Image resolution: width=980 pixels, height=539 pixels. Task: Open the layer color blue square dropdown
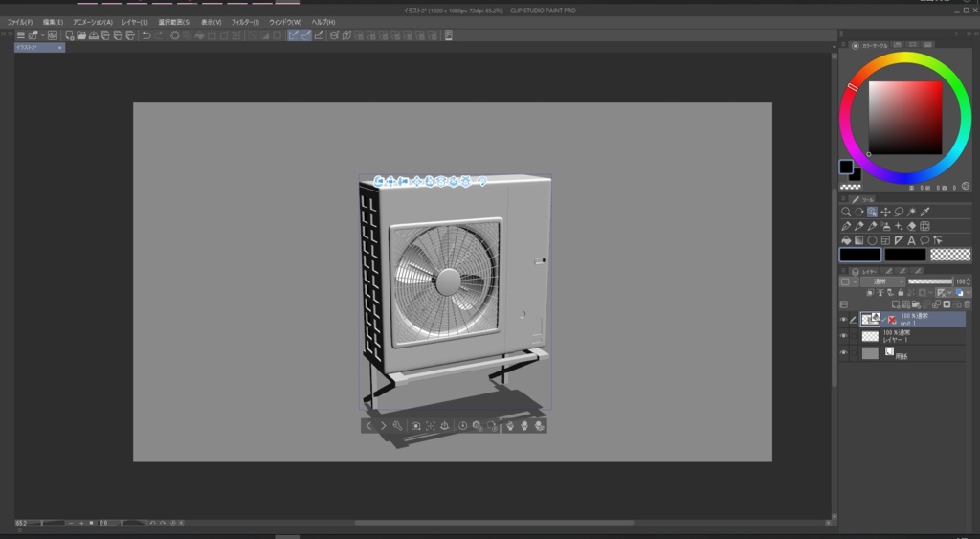click(963, 293)
